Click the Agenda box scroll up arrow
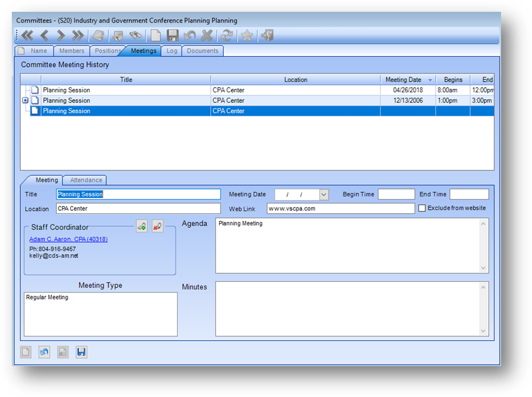The image size is (532, 397). [x=483, y=224]
